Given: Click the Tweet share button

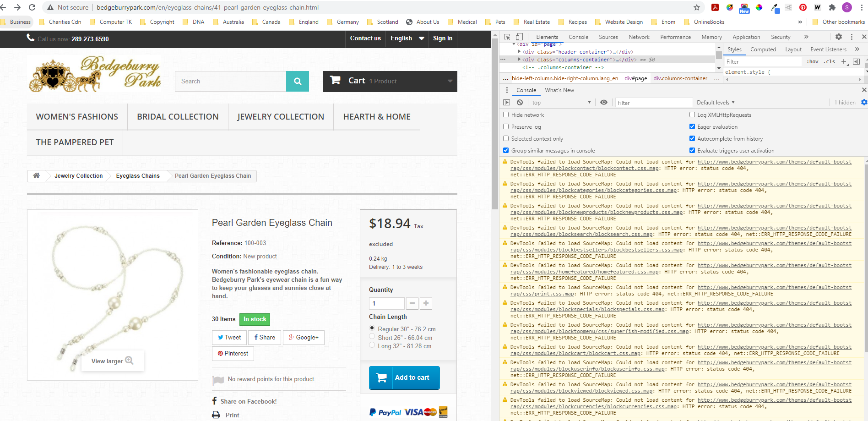Looking at the screenshot, I should tap(229, 338).
